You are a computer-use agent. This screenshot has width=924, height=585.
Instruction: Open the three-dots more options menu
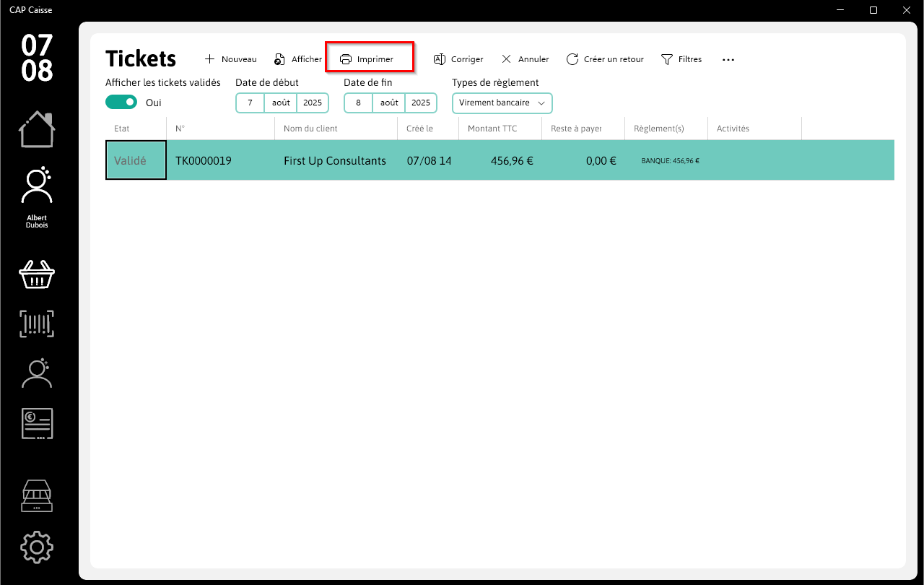(x=728, y=60)
